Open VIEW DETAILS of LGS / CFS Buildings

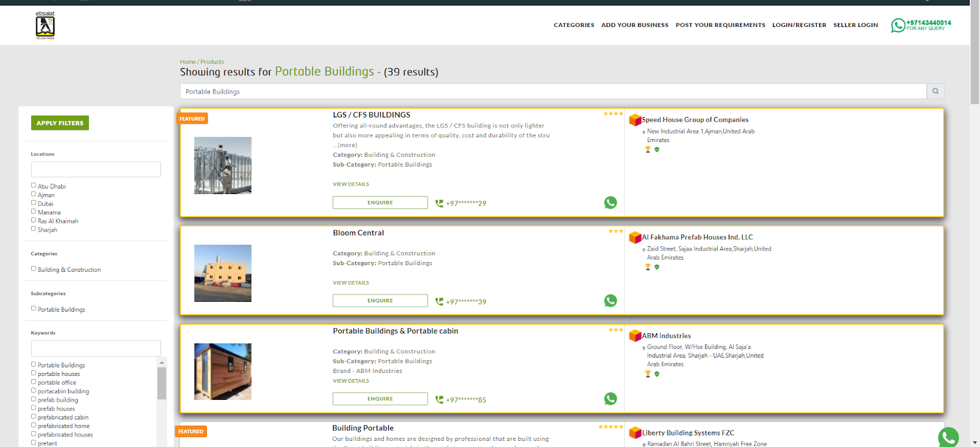tap(351, 184)
